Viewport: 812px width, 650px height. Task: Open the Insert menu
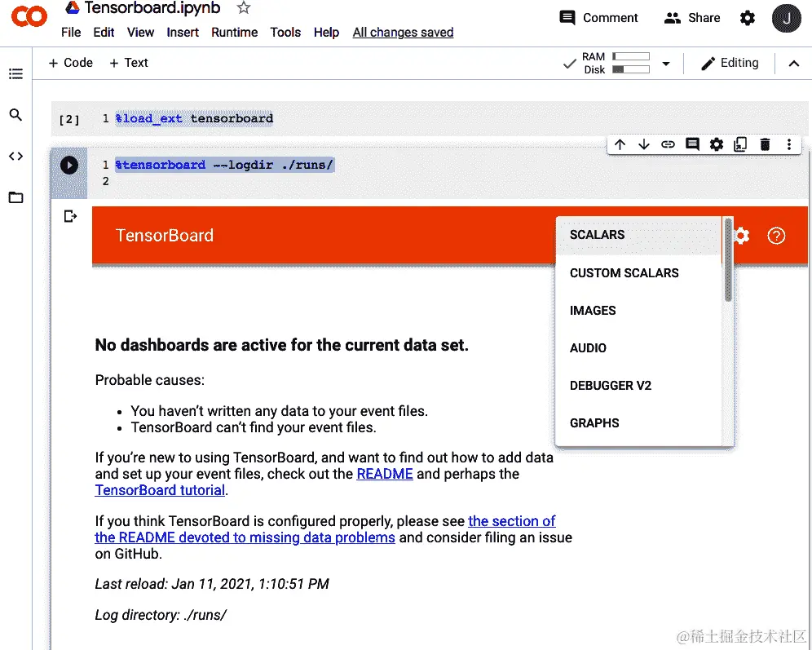pyautogui.click(x=183, y=32)
